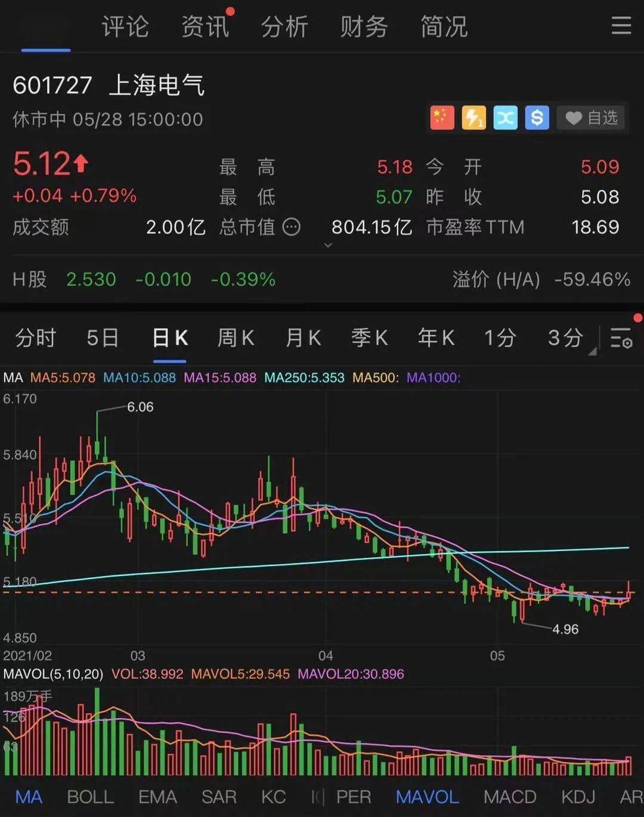Image resolution: width=644 pixels, height=817 pixels.
Task: Select the EMA indicator
Action: tap(157, 797)
